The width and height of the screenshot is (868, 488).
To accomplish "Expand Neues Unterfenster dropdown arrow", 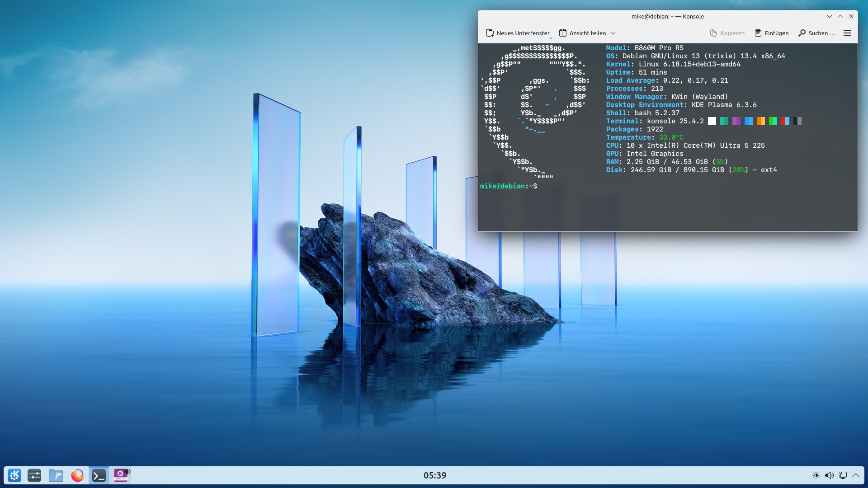I will coord(551,38).
